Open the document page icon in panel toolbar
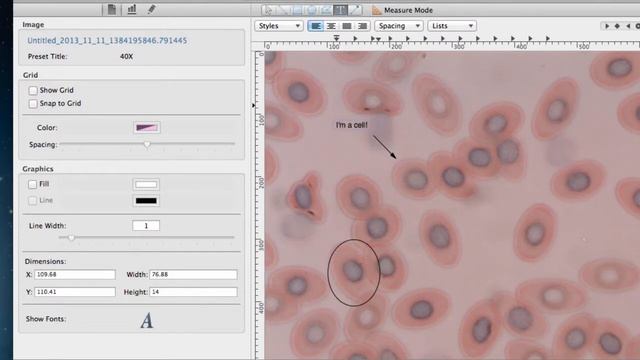640x360 pixels. coord(111,9)
